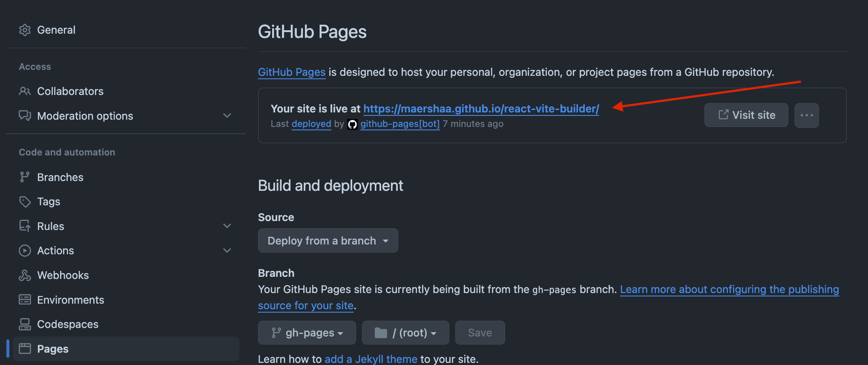
Task: Open the three-dots more options button
Action: point(807,115)
